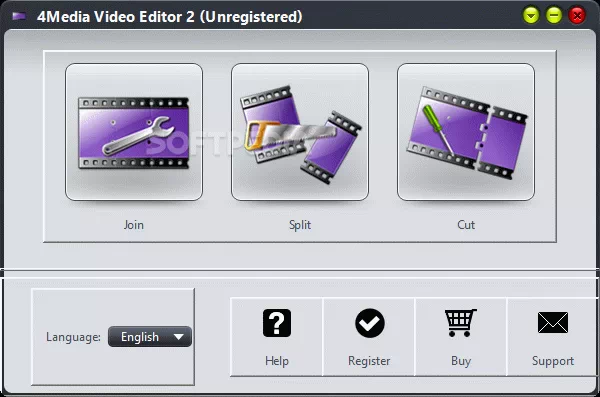Click the Help question mark icon
The image size is (600, 397).
277,323
